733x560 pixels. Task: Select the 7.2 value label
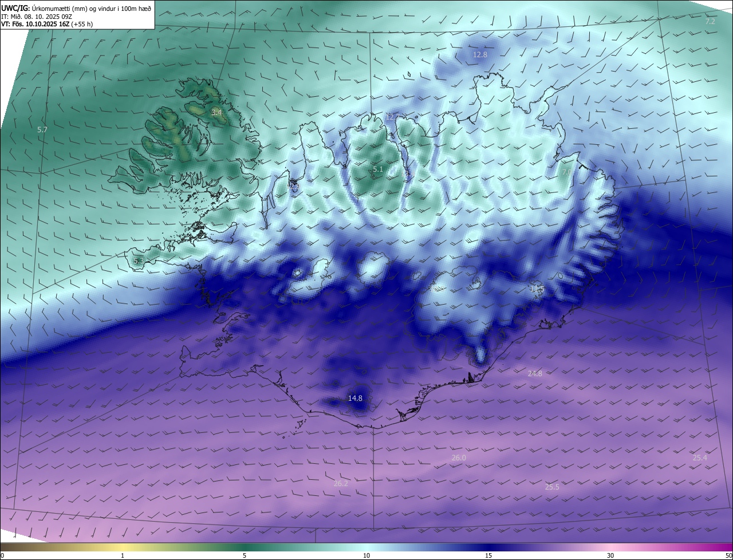(x=710, y=21)
